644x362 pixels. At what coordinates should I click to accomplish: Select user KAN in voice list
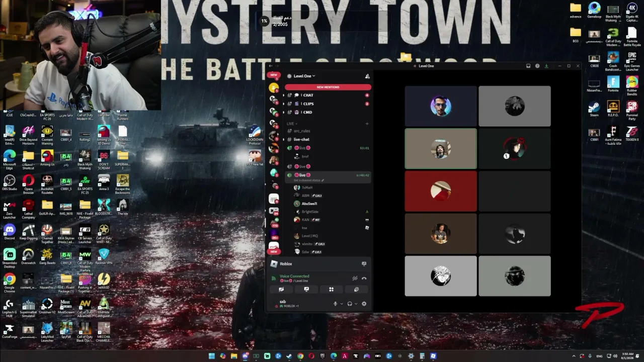click(x=307, y=220)
